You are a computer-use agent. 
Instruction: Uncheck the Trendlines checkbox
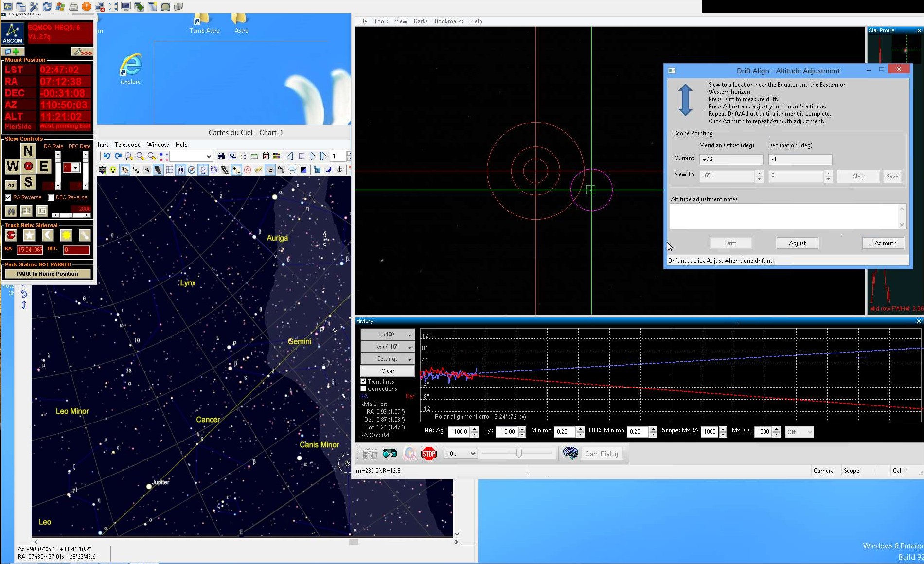(363, 381)
